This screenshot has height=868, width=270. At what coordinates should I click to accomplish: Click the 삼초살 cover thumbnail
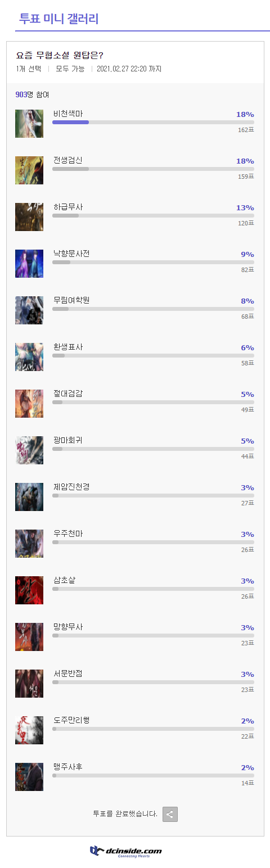pos(29,590)
